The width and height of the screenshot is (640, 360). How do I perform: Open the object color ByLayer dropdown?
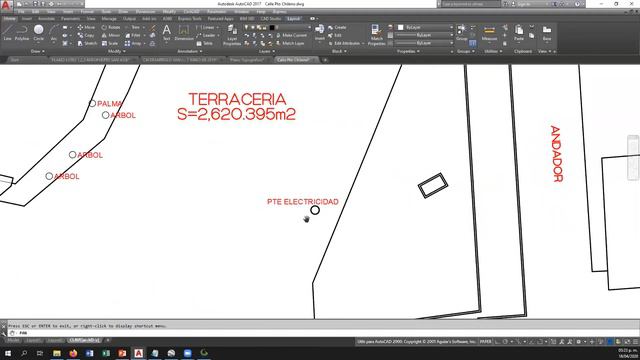click(425, 27)
